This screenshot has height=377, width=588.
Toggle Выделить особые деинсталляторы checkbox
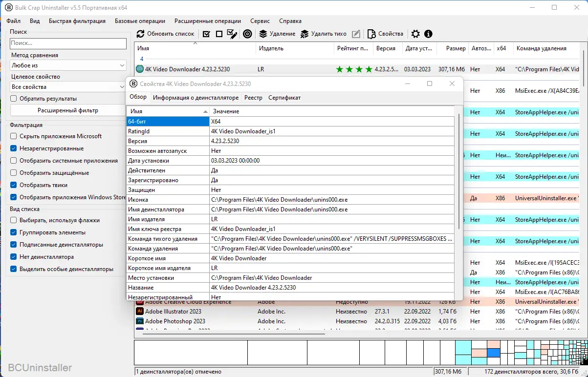coord(14,269)
